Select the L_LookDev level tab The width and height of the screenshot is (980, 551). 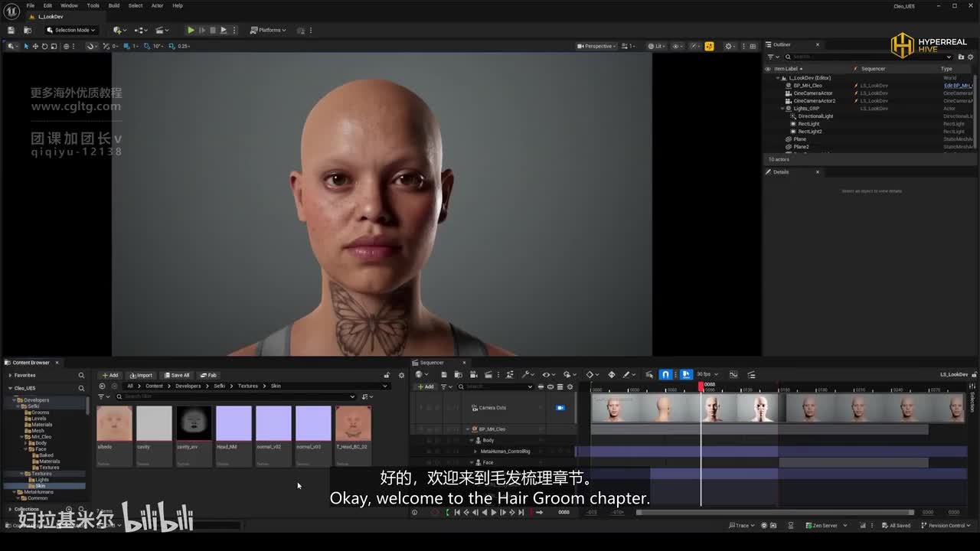click(51, 16)
